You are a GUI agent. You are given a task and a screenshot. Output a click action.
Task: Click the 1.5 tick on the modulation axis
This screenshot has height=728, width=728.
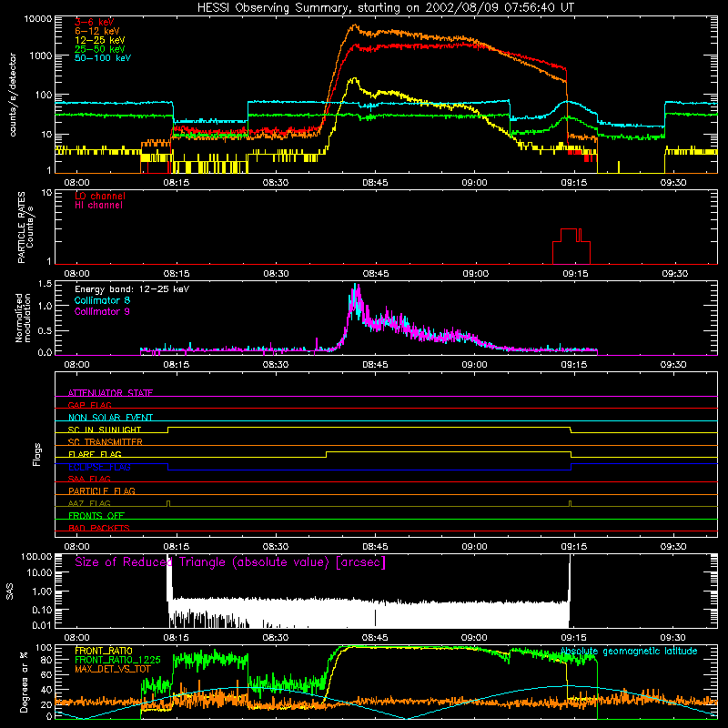pyautogui.click(x=45, y=284)
